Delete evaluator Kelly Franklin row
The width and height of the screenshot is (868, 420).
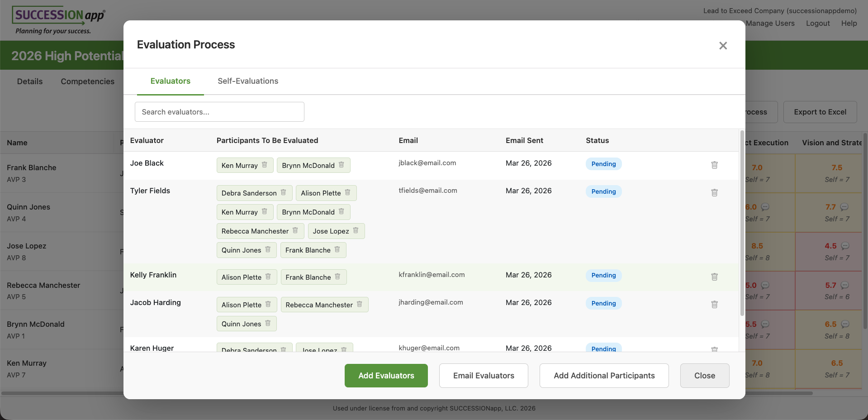coord(715,277)
